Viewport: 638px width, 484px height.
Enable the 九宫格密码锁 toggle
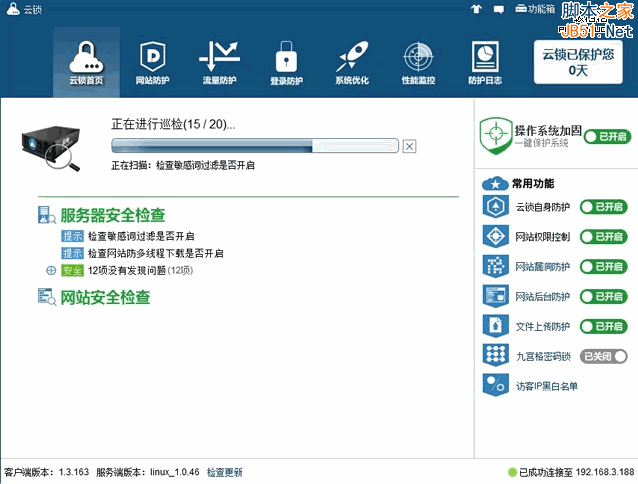coord(604,355)
